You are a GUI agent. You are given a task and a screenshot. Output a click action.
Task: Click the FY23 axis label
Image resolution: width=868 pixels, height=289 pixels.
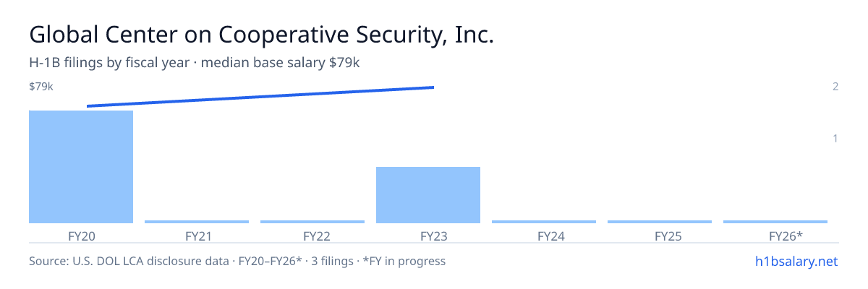428,236
